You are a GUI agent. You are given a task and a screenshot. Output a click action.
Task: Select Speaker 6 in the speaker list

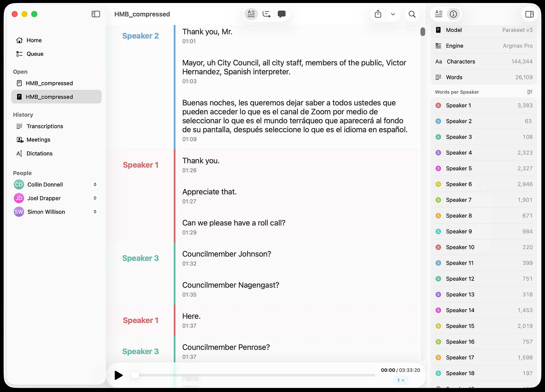click(459, 184)
